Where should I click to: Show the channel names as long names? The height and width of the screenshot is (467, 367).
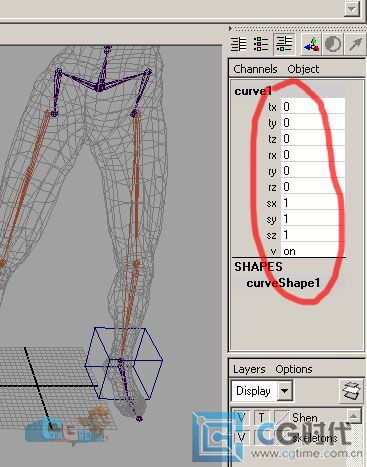(239, 44)
